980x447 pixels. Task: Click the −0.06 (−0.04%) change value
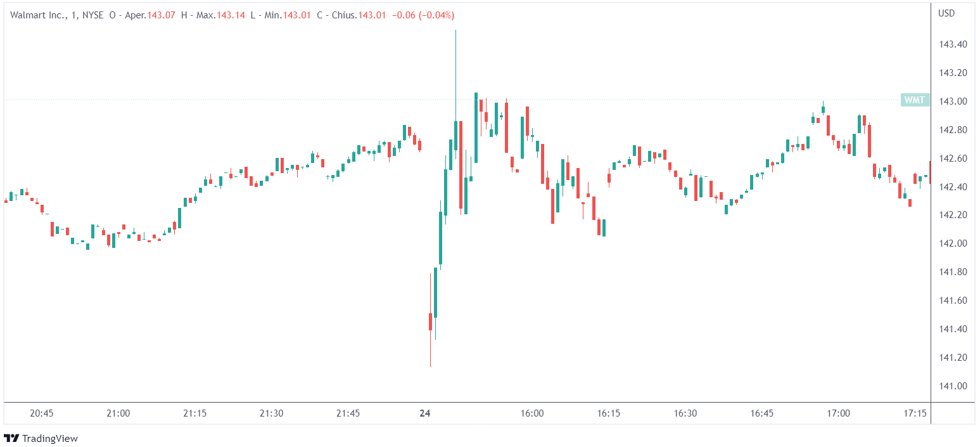click(423, 15)
